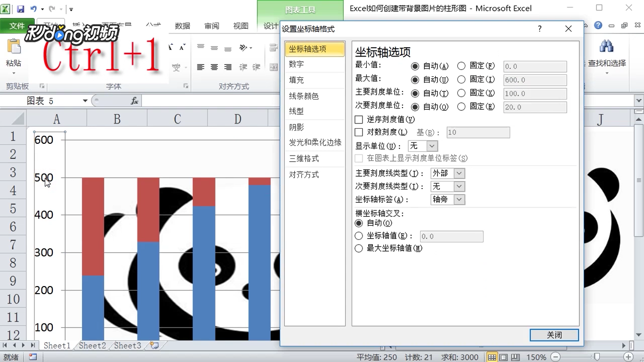This screenshot has width=644, height=362.
Task: Expand the formula bar chevron
Action: click(639, 101)
